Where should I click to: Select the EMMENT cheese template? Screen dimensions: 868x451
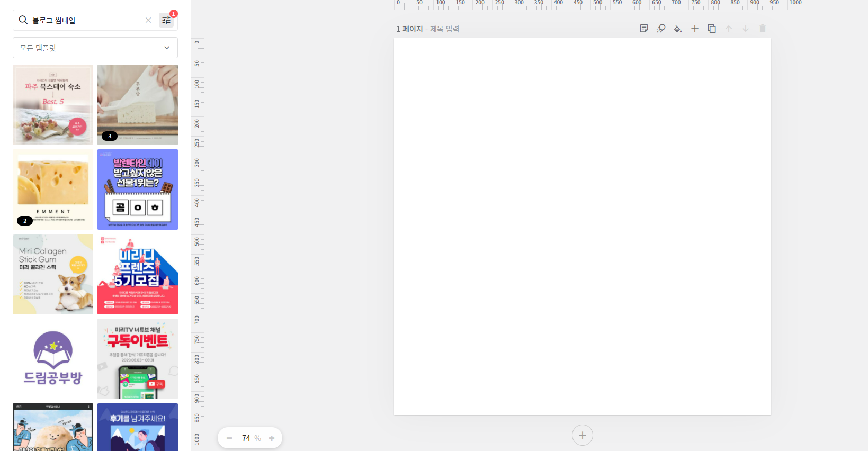53,190
